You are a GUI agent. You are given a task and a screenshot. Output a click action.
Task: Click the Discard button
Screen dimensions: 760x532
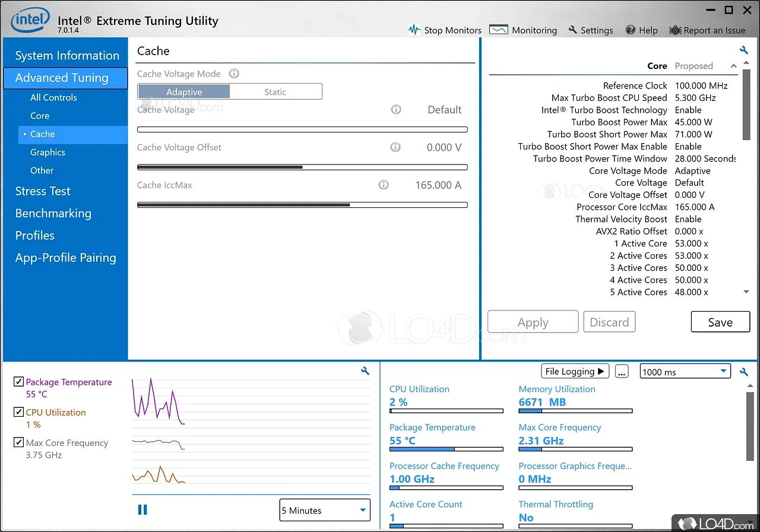609,322
